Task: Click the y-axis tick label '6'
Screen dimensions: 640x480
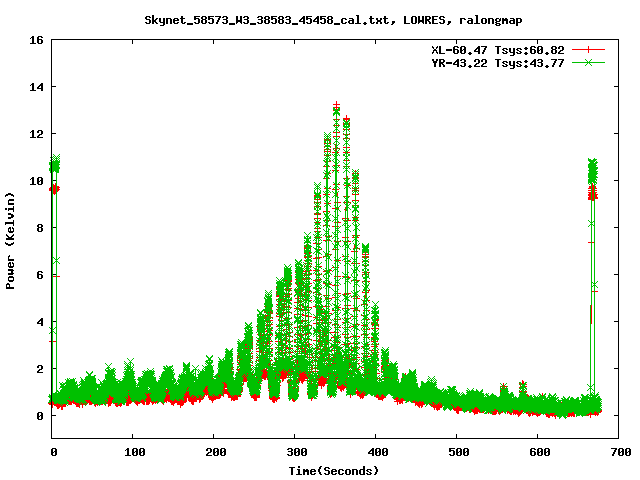Action: 40,275
